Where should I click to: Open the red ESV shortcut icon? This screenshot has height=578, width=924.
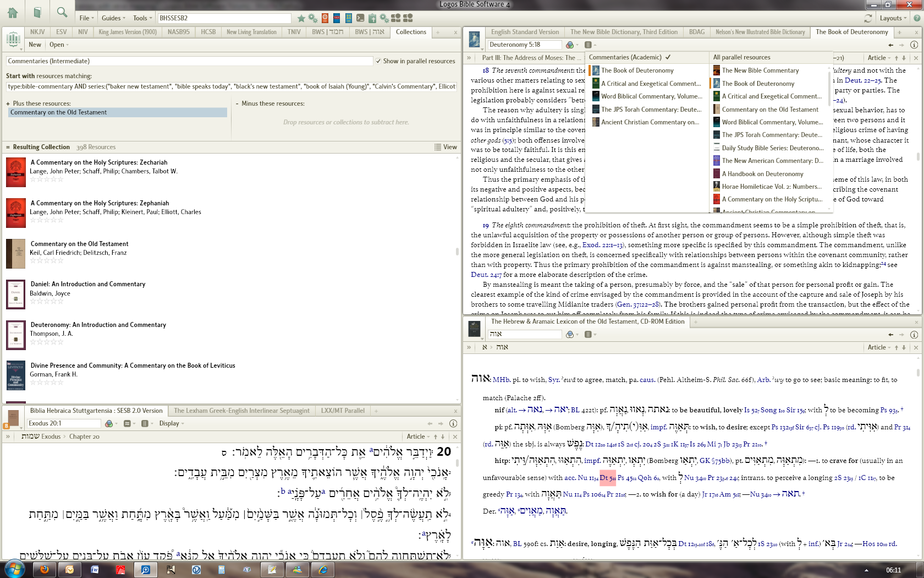pyautogui.click(x=325, y=18)
